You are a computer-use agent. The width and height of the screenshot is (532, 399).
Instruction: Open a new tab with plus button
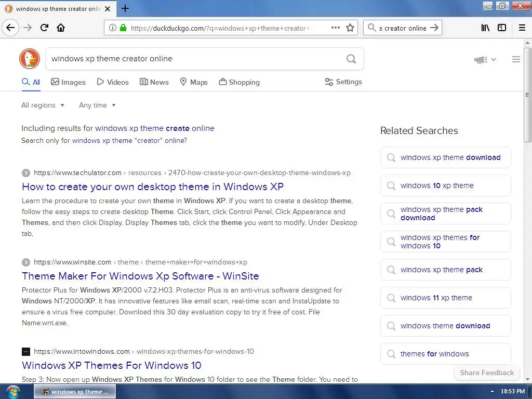pos(125,8)
